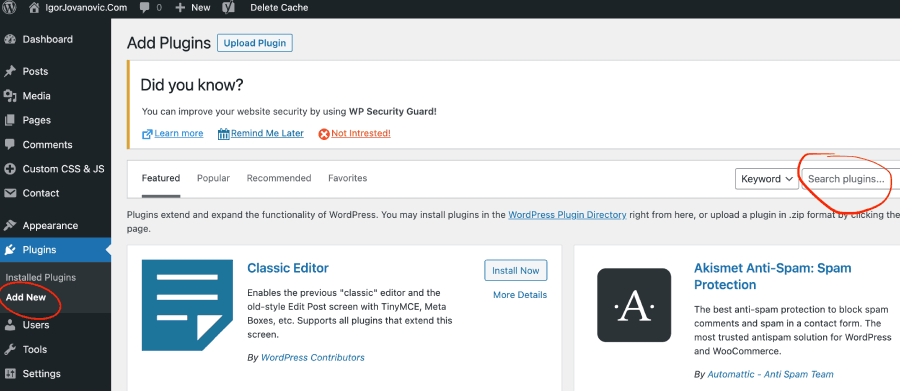Switch to the Favorites tab

[x=347, y=178]
